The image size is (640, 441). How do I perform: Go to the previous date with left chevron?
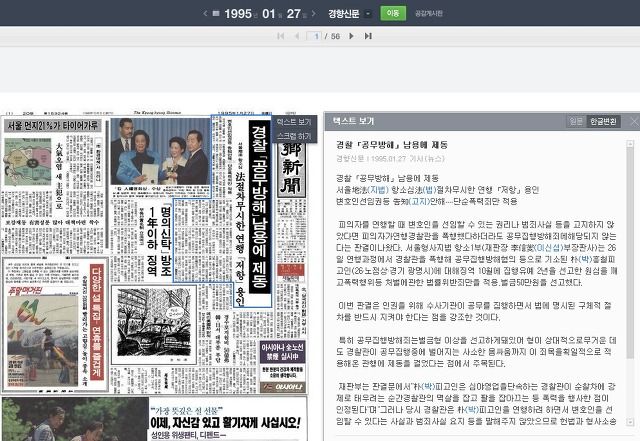pos(205,13)
